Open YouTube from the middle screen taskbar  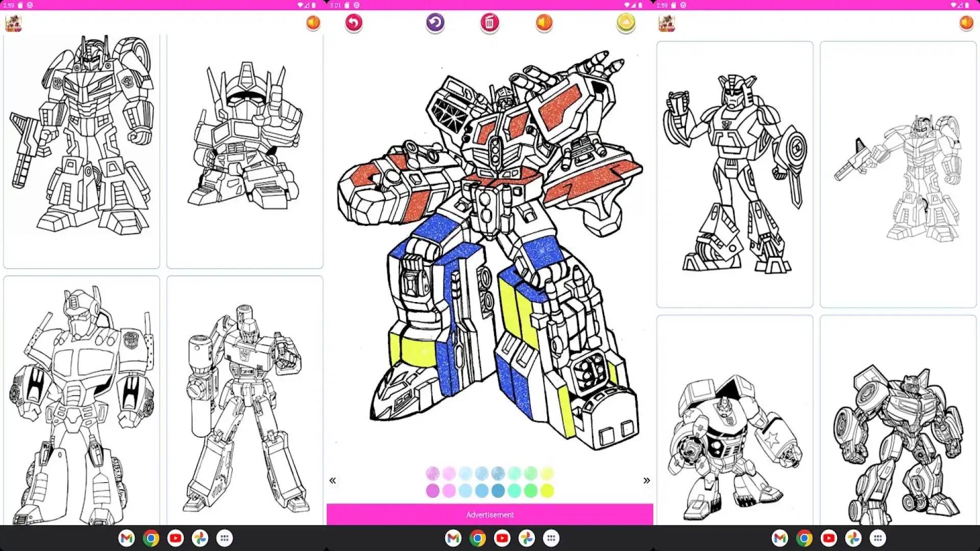(x=502, y=538)
